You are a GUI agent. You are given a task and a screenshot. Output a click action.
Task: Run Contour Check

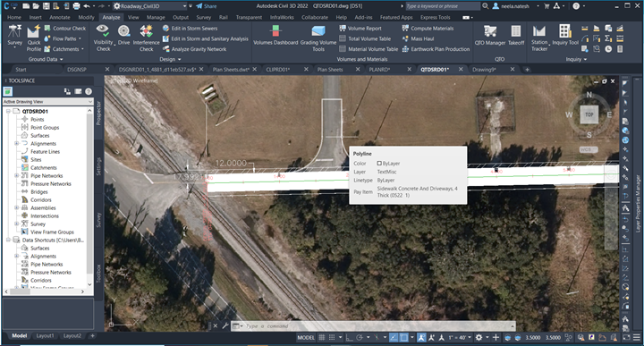tap(65, 29)
